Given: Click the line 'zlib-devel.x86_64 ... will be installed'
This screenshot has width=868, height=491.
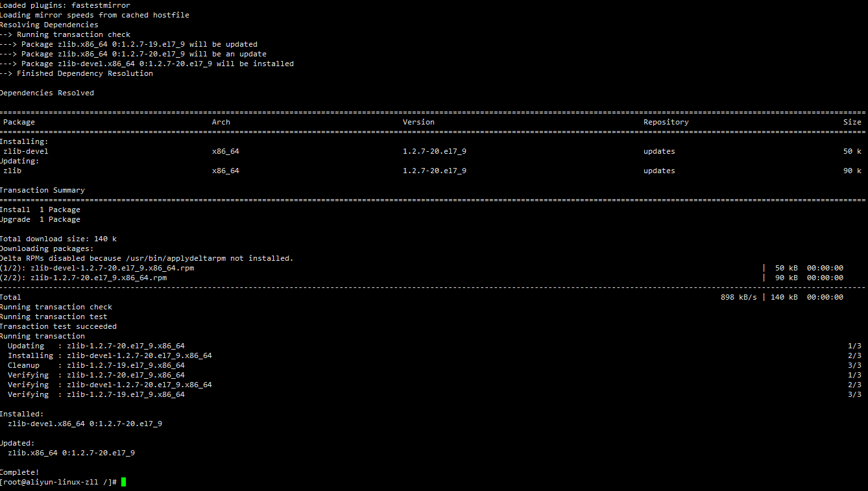Looking at the screenshot, I should point(147,64).
